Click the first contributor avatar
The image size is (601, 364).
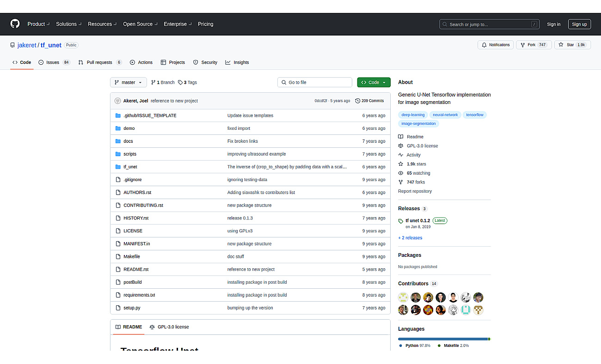[403, 297]
